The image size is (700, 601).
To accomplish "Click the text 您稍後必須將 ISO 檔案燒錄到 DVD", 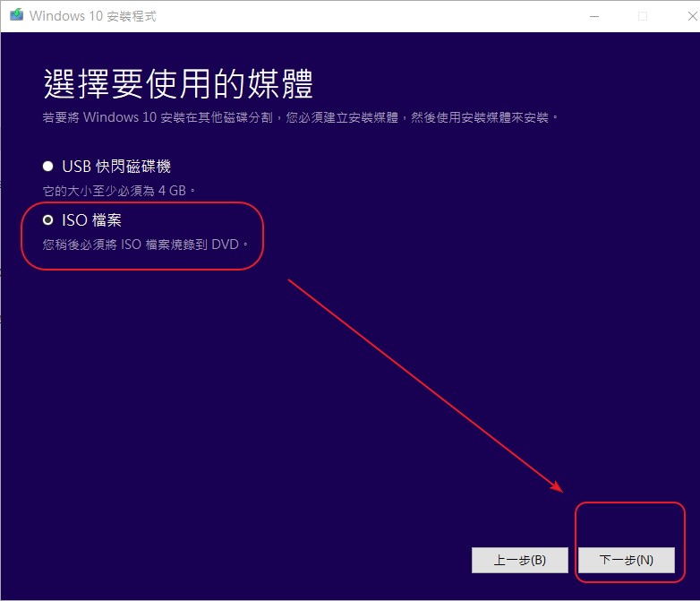I will click(x=145, y=245).
